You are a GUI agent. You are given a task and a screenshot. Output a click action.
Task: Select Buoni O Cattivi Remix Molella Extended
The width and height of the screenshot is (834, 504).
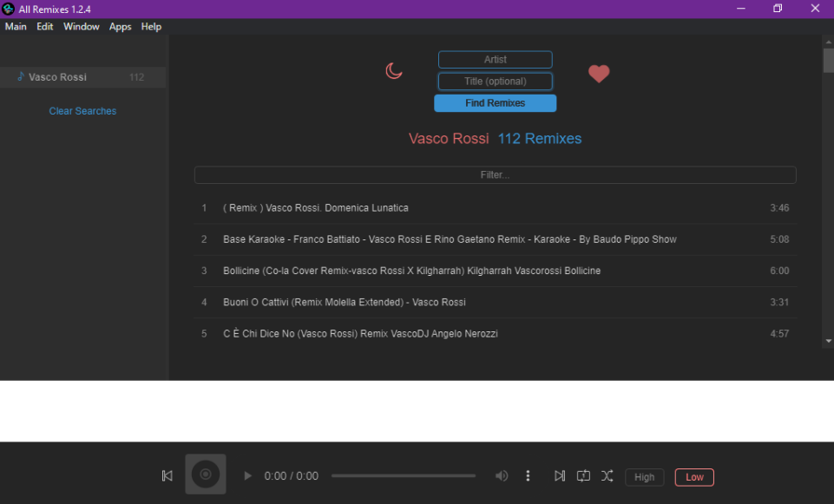(496, 302)
